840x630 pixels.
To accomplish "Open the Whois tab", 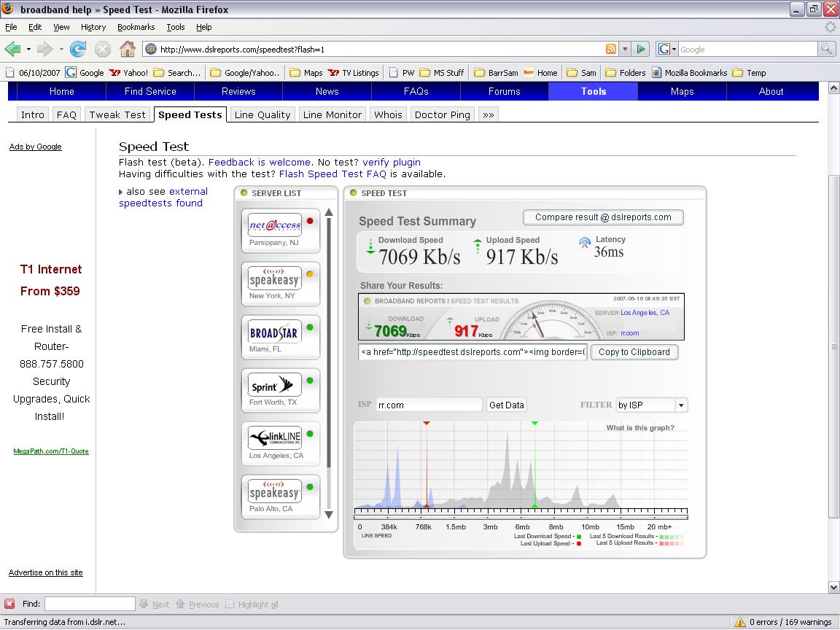I will (388, 114).
